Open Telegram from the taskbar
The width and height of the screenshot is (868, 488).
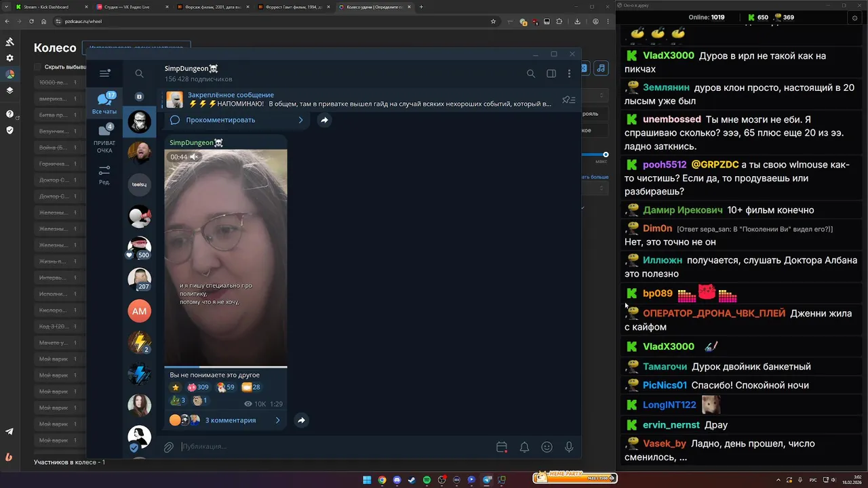(x=486, y=480)
